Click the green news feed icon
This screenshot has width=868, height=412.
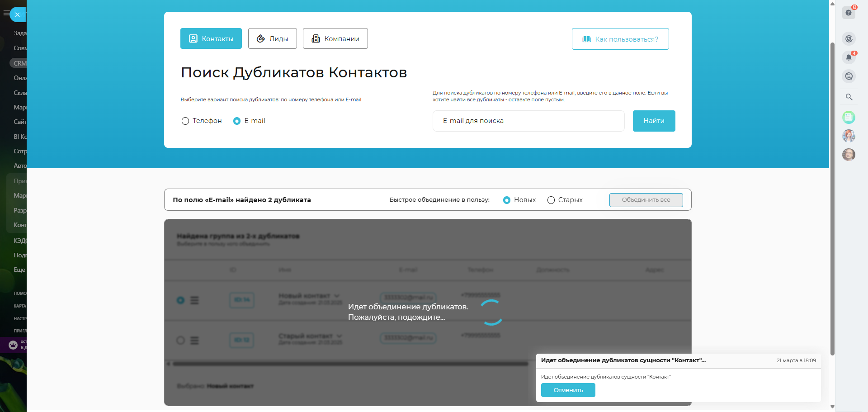coord(849,118)
